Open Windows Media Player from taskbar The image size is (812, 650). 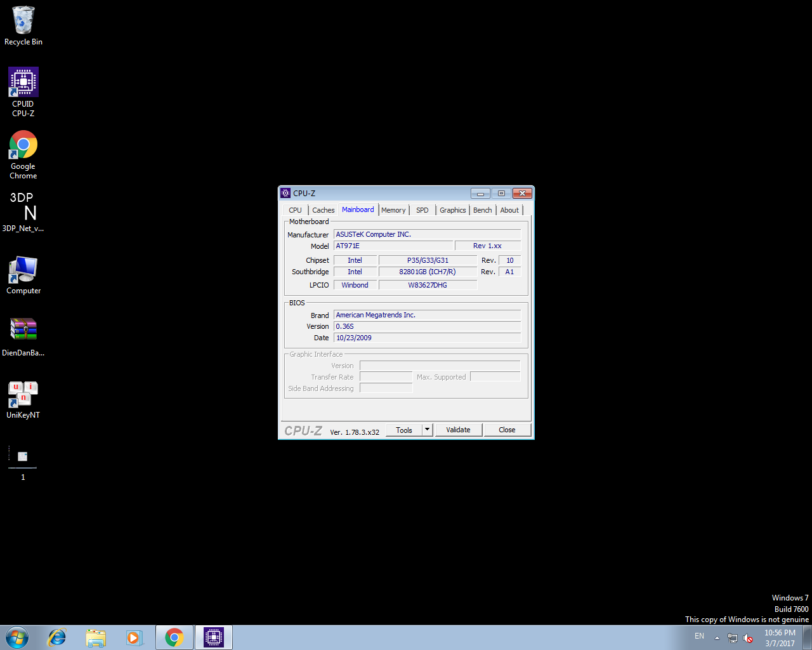tap(134, 637)
